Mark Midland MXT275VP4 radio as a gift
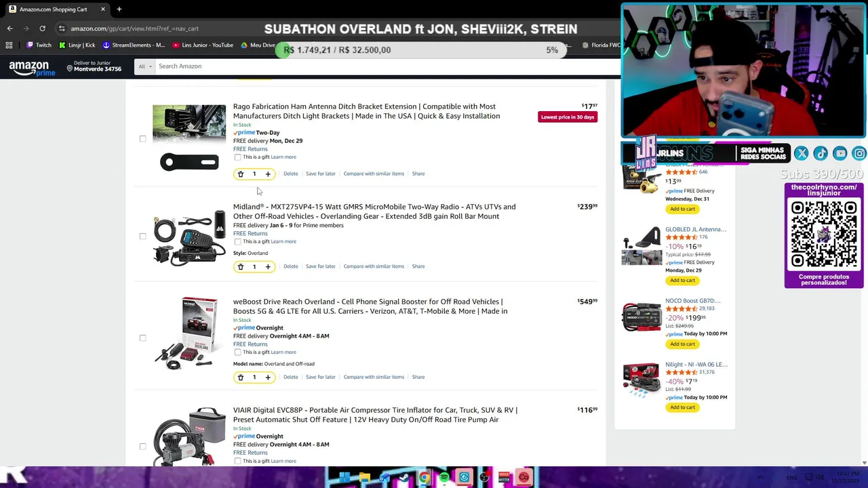This screenshot has height=488, width=868. (237, 242)
